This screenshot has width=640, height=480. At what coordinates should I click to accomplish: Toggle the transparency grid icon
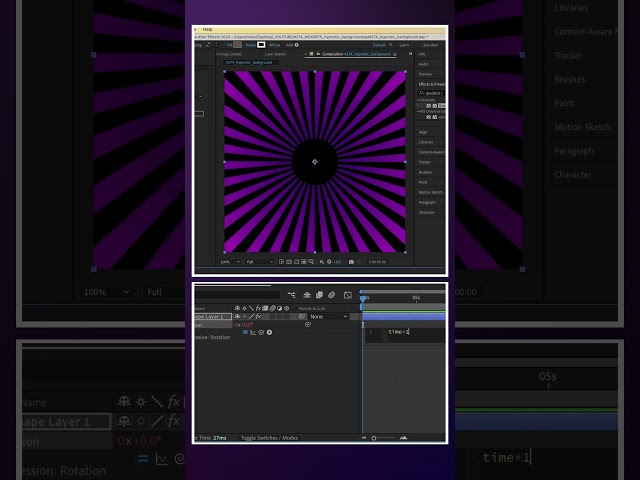[289, 262]
